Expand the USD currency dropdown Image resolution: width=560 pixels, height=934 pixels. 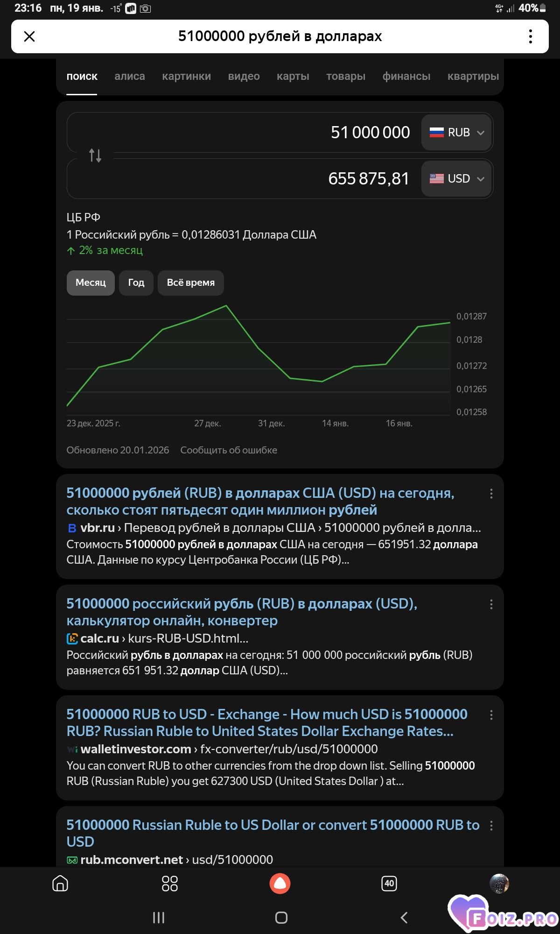(x=456, y=179)
